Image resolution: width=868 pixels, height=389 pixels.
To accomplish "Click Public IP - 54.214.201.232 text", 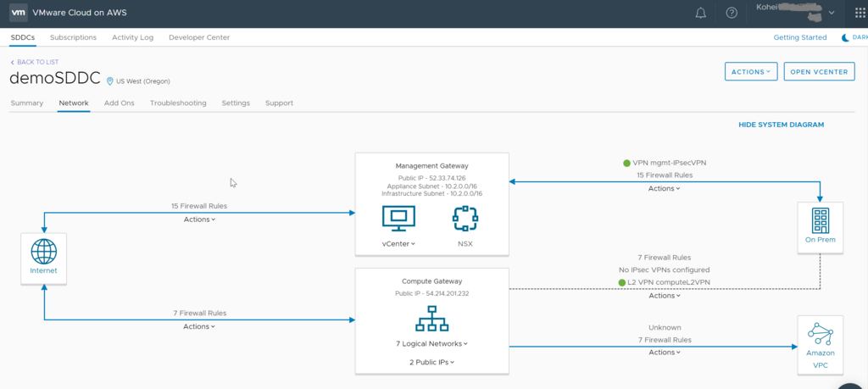I will tap(431, 293).
